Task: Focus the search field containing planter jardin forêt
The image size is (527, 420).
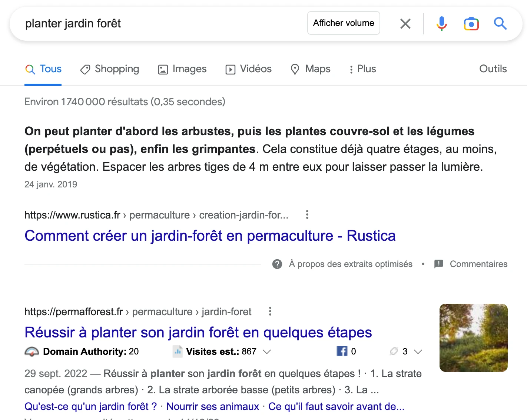Action: 163,23
